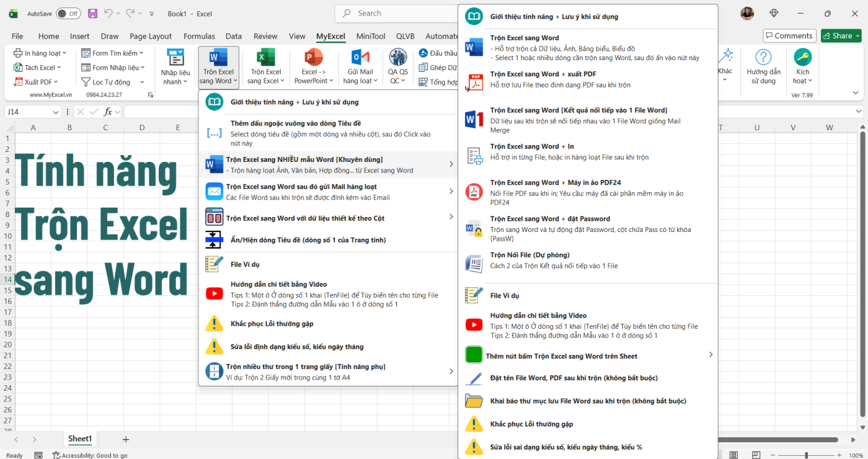Click the zoom slider in status bar
The height and width of the screenshot is (459, 868).
(x=806, y=455)
